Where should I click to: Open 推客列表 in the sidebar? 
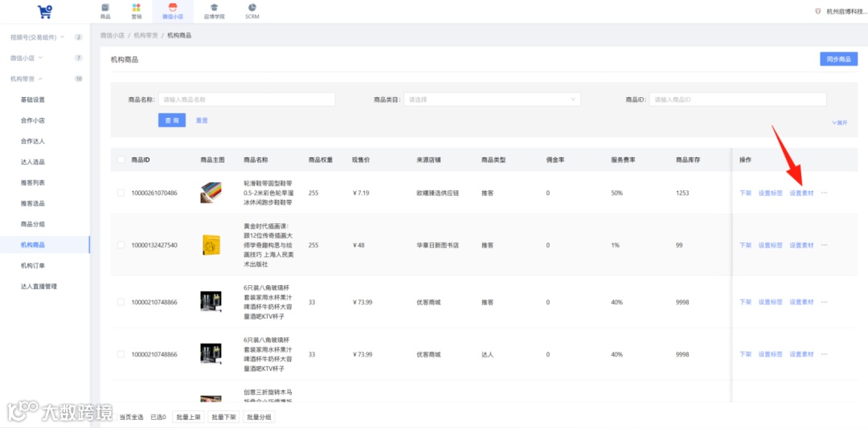coord(33,182)
